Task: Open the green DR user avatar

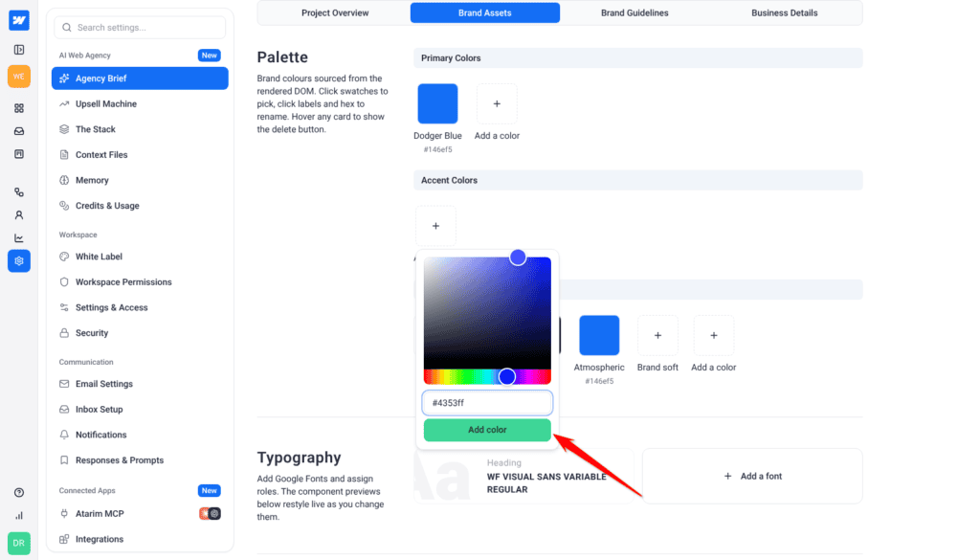Action: [19, 543]
